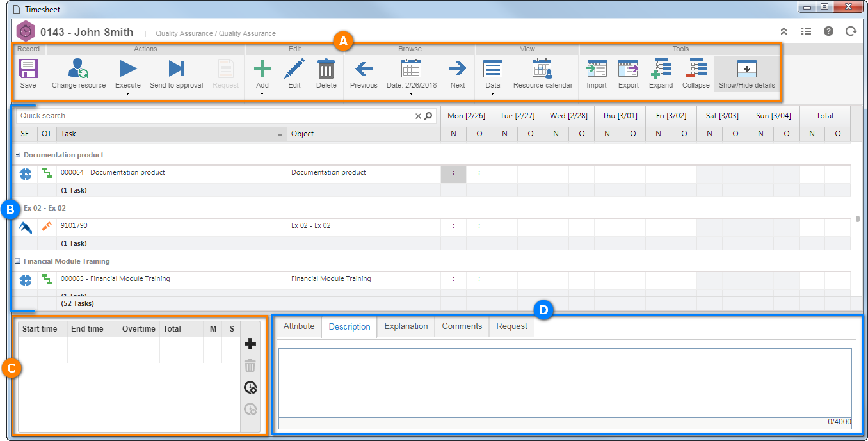Click into the Quick search field
This screenshot has height=441, width=868.
(x=215, y=116)
